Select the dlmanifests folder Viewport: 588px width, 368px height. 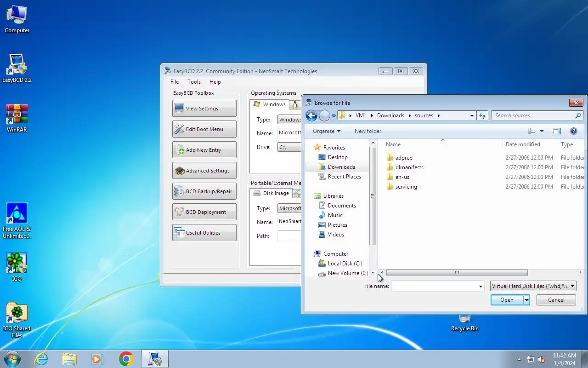tap(405, 167)
